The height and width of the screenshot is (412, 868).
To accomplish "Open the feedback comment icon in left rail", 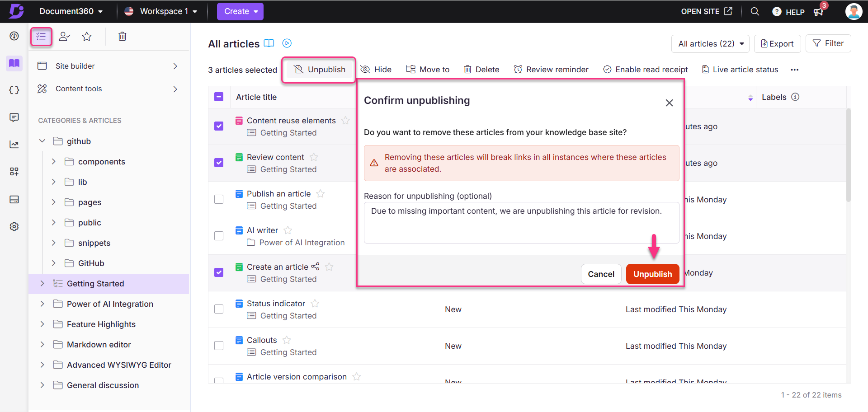I will pos(14,117).
